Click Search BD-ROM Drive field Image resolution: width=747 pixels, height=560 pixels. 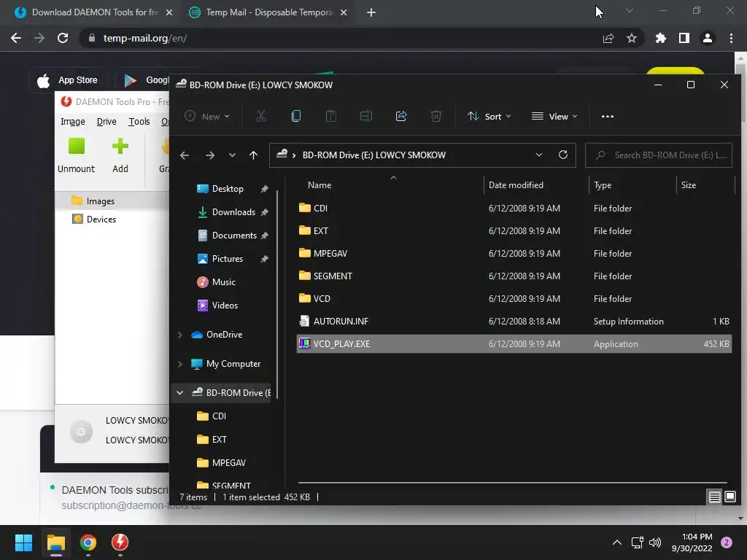tap(659, 155)
